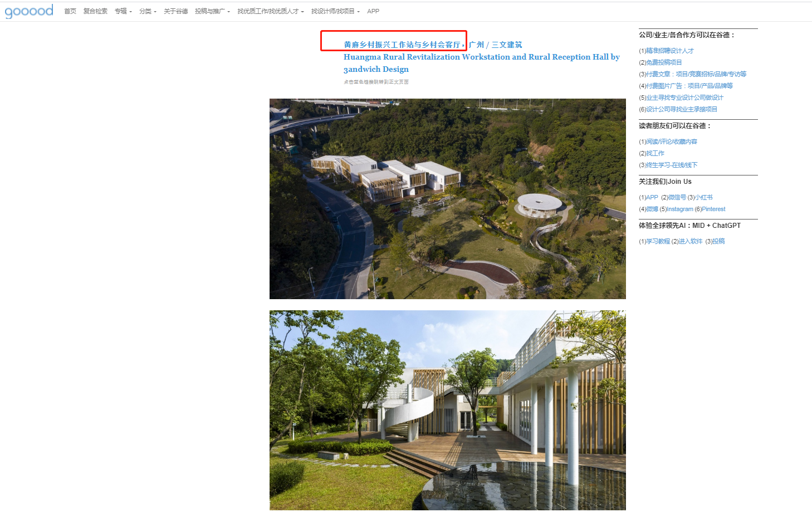Click the gooood logo
This screenshot has width=812, height=522.
click(29, 11)
